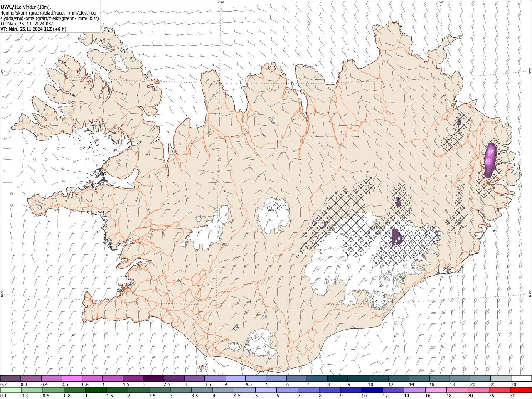Click the 0.2 swatch in the upper legend row
Viewport: 532px width, 399px height.
pos(10,378)
